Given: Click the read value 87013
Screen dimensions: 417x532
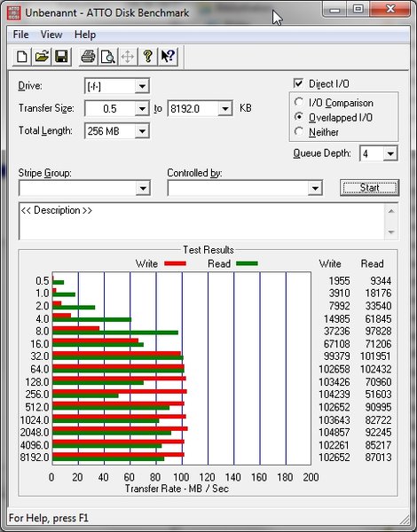Looking at the screenshot, I should 378,458.
